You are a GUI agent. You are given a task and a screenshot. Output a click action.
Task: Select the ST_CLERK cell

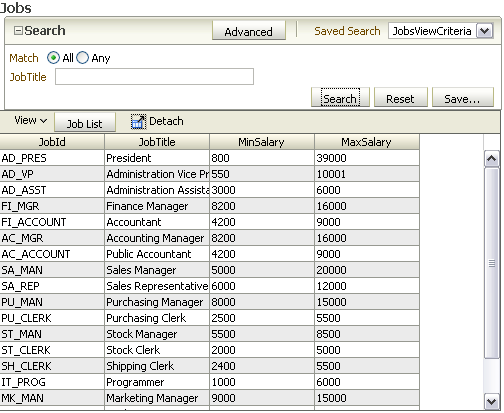[x=52, y=350]
